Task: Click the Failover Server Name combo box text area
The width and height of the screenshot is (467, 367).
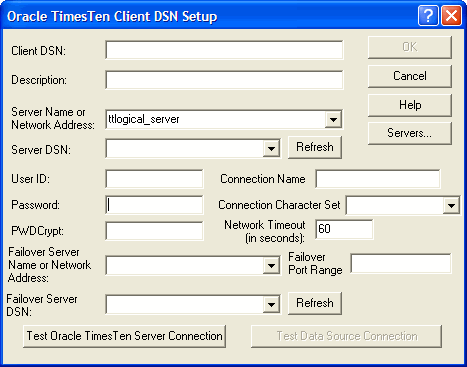Action: click(x=185, y=266)
